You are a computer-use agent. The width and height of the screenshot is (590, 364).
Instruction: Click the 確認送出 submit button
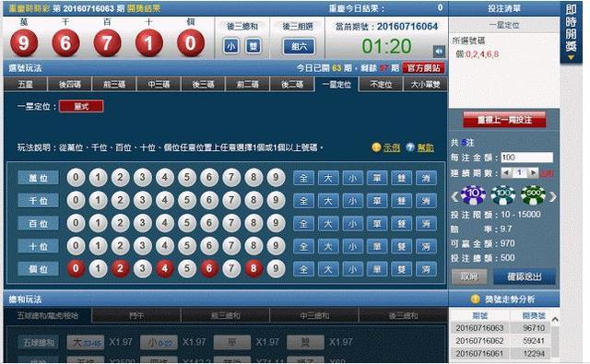[525, 276]
